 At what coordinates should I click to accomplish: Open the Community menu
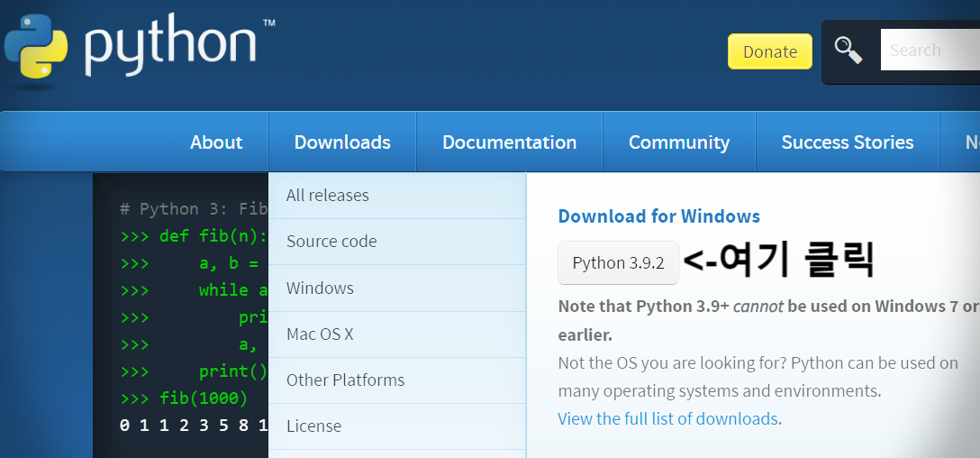(x=679, y=142)
